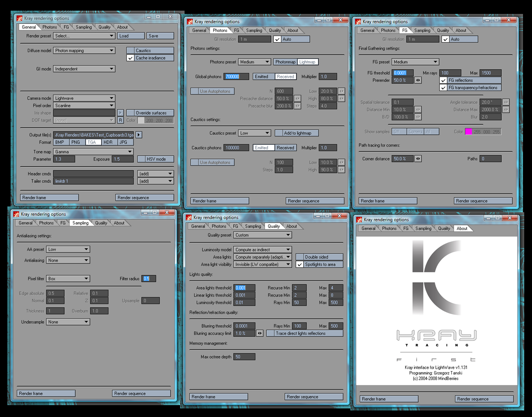This screenshot has height=417, width=532.
Task: Click the magenta Show samples color swatch
Action: [x=469, y=132]
